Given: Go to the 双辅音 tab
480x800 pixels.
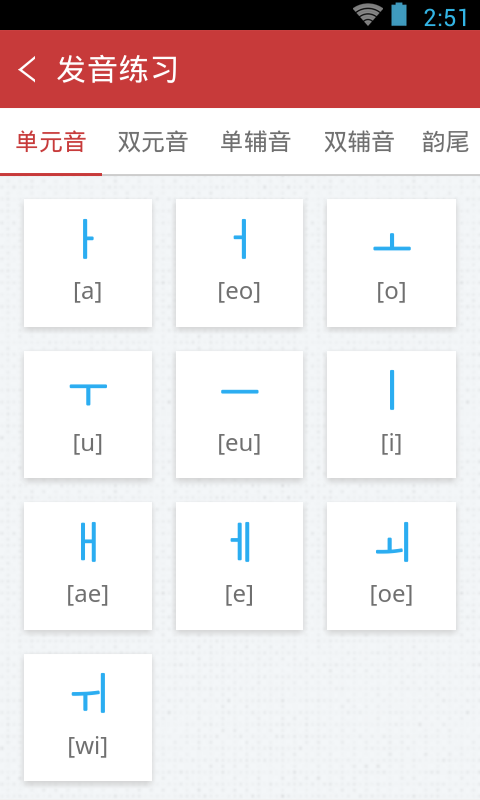Looking at the screenshot, I should pyautogui.click(x=359, y=141).
